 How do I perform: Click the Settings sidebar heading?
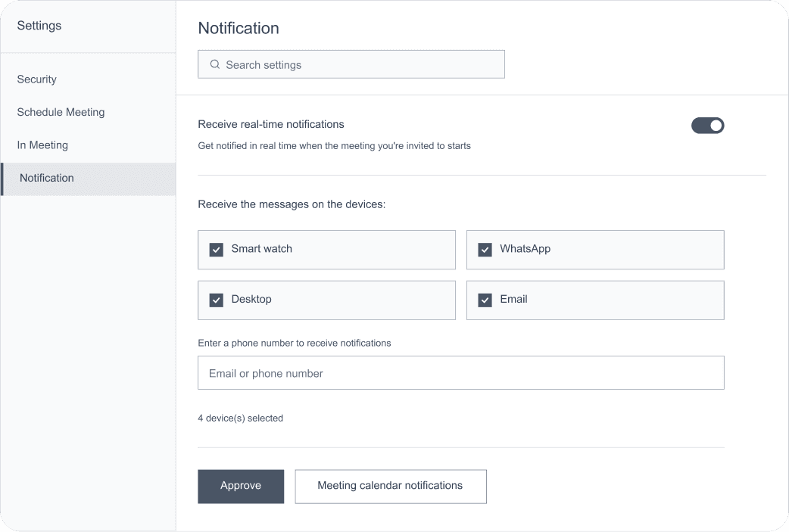click(39, 26)
